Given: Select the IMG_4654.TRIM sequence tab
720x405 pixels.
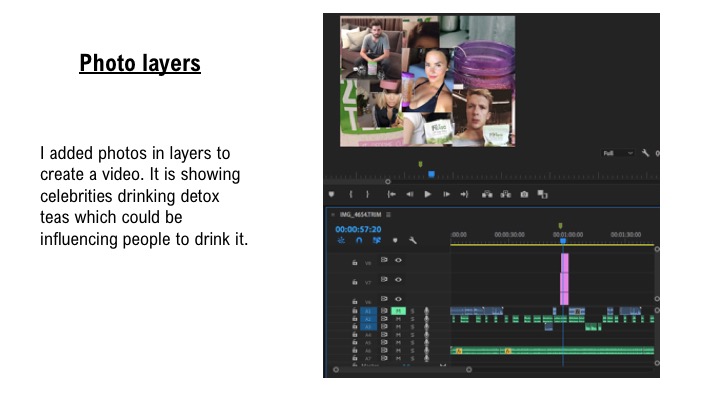Looking at the screenshot, I should 359,215.
